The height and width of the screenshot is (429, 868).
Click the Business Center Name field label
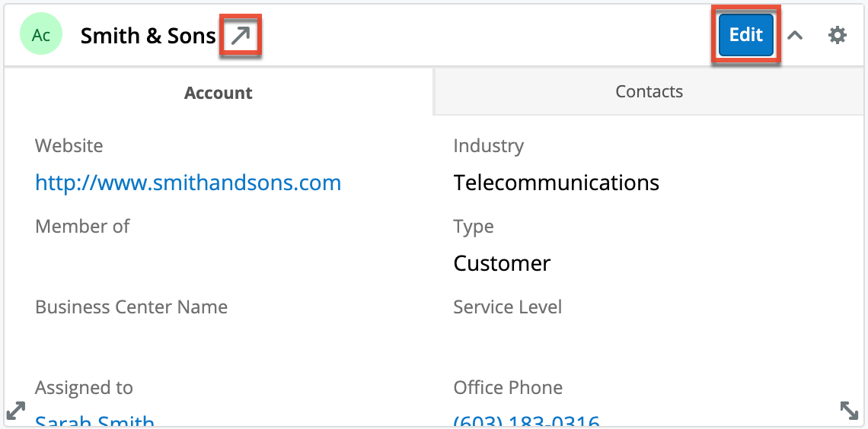pos(131,307)
